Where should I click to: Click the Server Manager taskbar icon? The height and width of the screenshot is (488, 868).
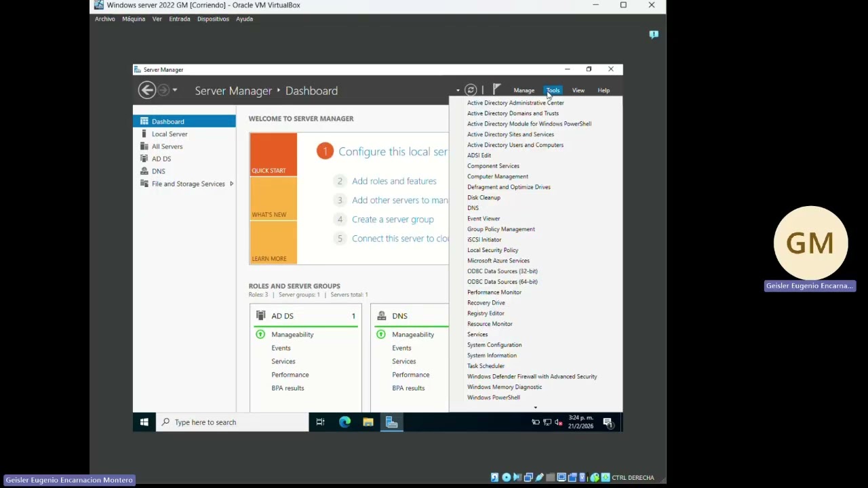392,422
